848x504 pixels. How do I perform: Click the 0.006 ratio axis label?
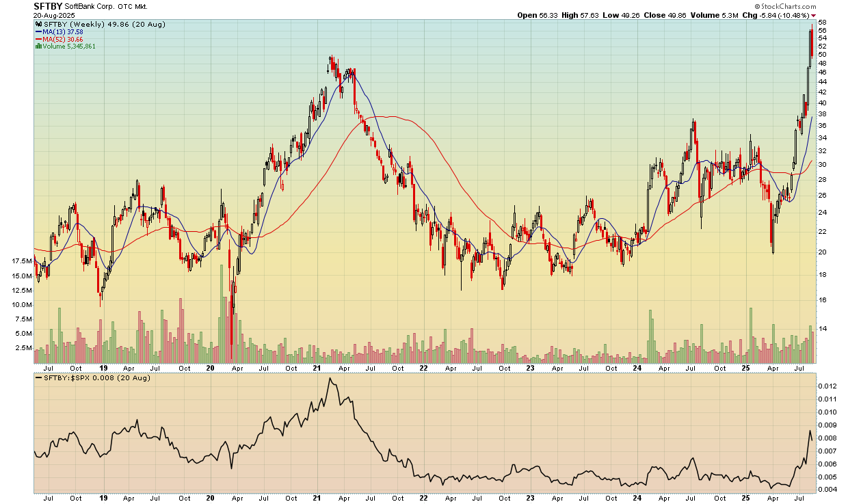click(827, 464)
